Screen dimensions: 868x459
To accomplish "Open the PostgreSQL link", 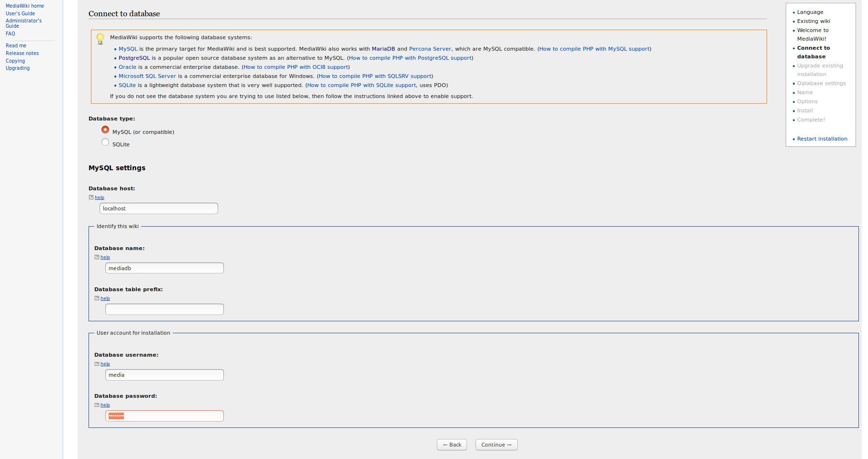I will pyautogui.click(x=134, y=58).
